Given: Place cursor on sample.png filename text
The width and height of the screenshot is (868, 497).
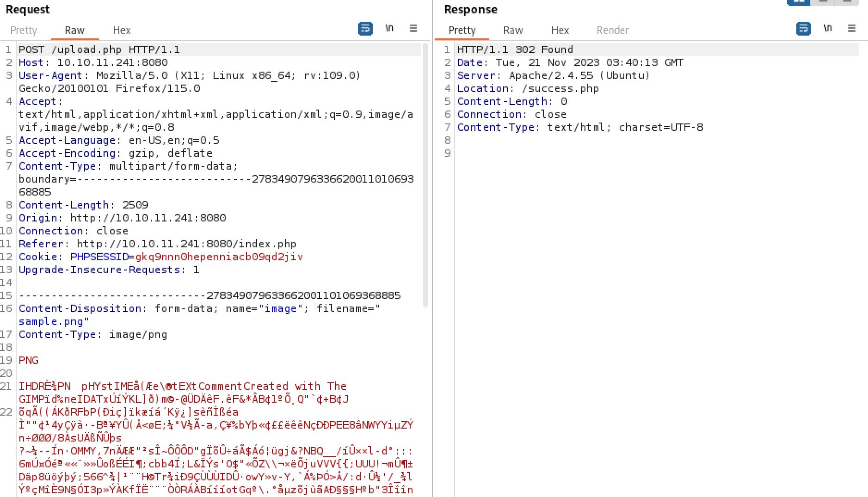Looking at the screenshot, I should (x=51, y=322).
